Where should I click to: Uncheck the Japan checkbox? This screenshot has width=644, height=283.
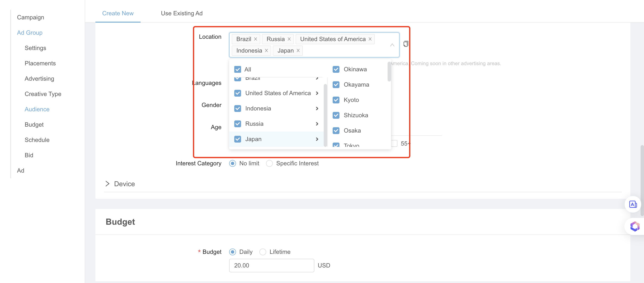(x=237, y=139)
